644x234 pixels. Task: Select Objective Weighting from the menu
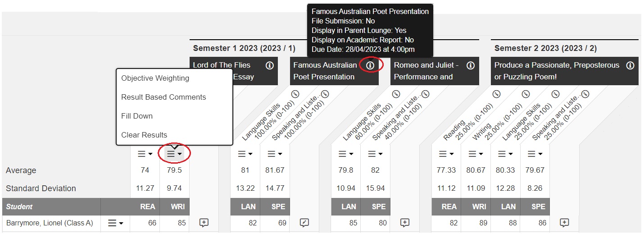click(155, 78)
